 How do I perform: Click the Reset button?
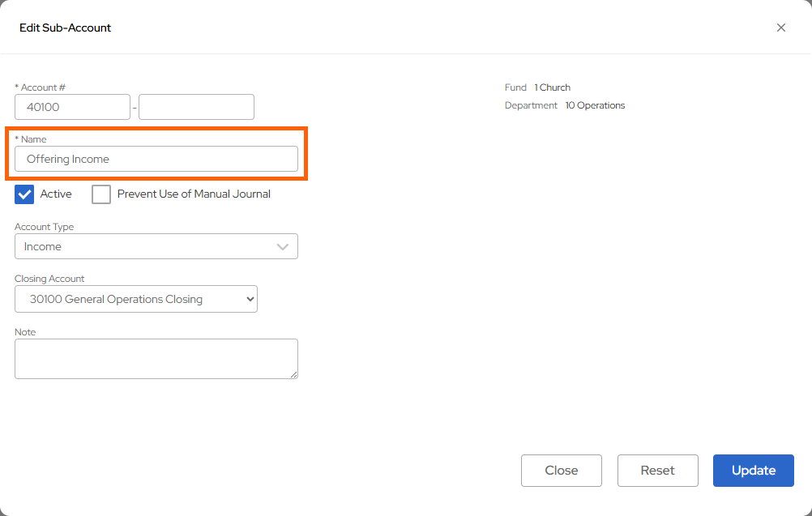657,470
